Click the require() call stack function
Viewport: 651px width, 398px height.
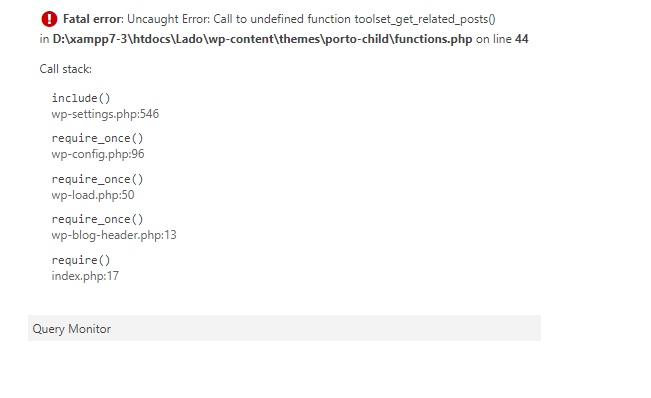81,260
